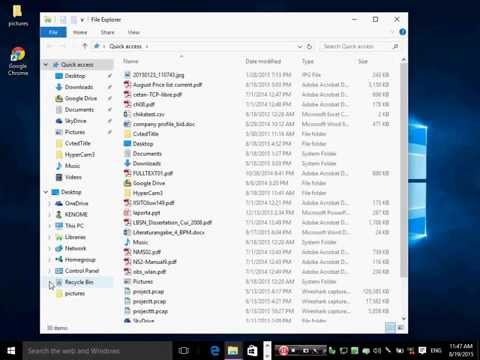
Task: Open the Store icon on the taskbar
Action: click(252, 351)
